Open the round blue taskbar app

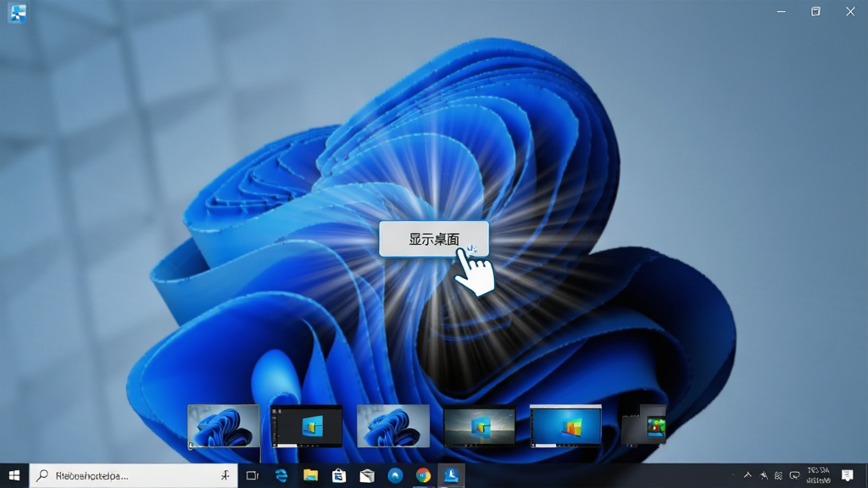click(x=395, y=476)
